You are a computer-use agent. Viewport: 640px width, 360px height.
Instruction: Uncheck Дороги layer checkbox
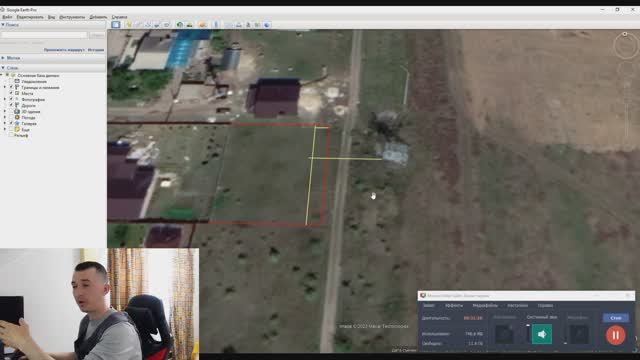click(x=11, y=105)
